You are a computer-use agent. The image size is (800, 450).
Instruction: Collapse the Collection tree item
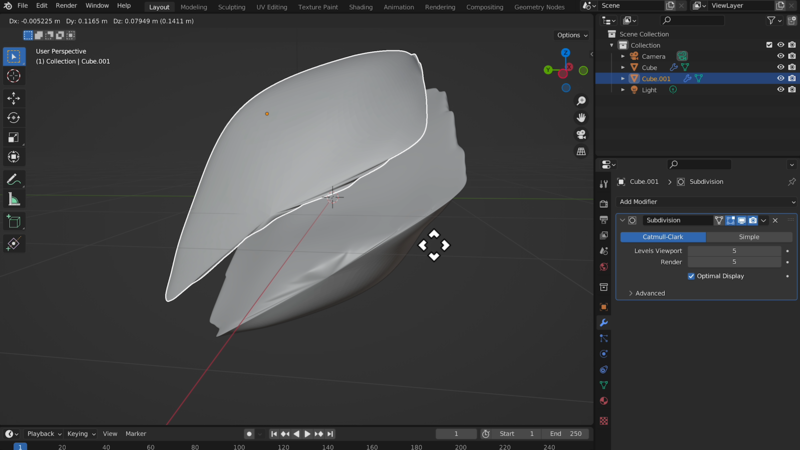point(612,45)
